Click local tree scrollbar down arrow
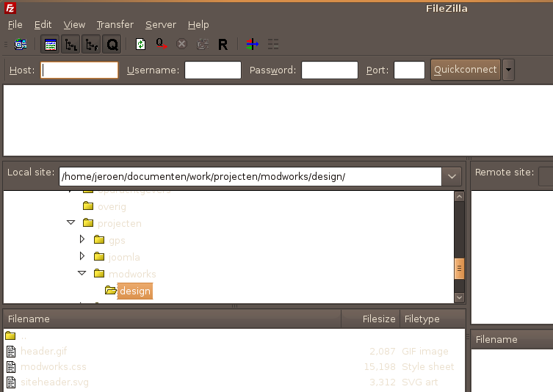The width and height of the screenshot is (553, 392). 459,297
